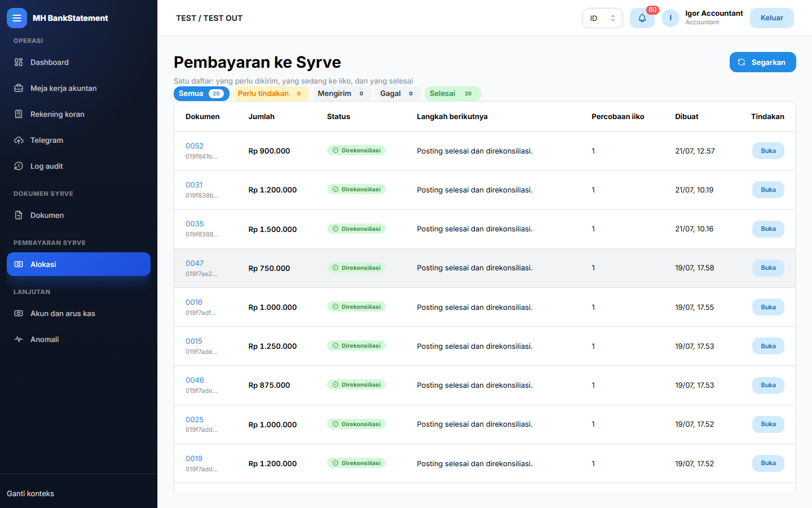Click Buka for the Rp 750.000 row
This screenshot has width=812, height=508.
[x=768, y=268]
